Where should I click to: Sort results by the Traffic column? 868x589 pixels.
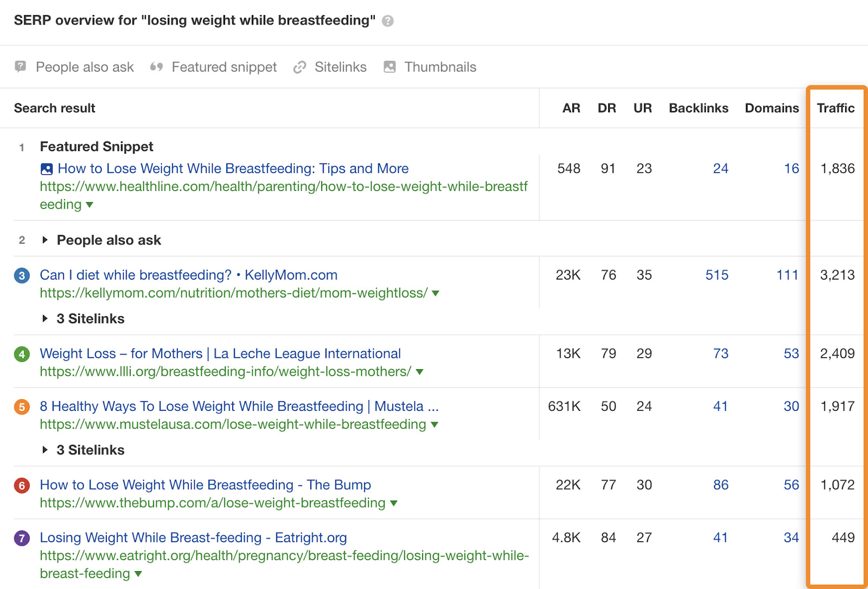(836, 108)
